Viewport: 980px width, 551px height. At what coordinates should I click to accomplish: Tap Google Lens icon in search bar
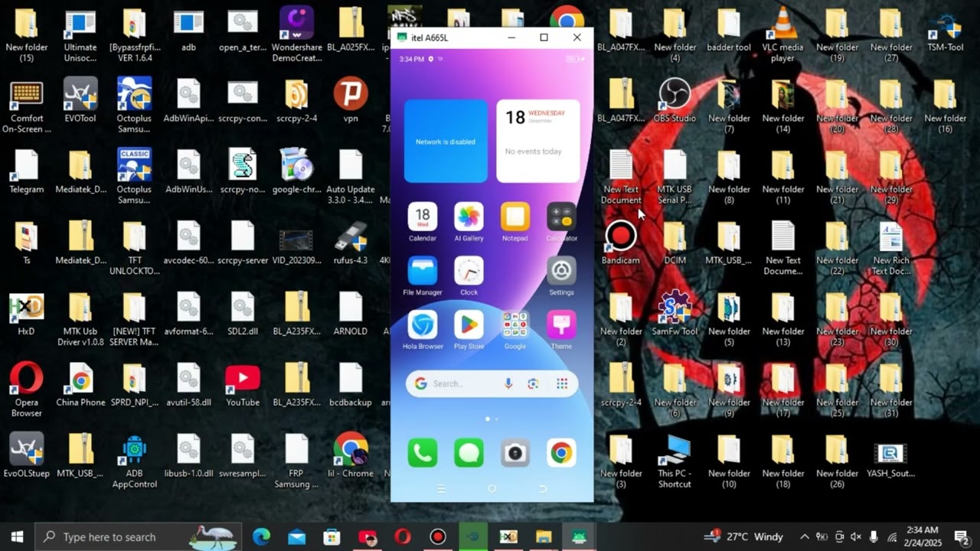533,383
